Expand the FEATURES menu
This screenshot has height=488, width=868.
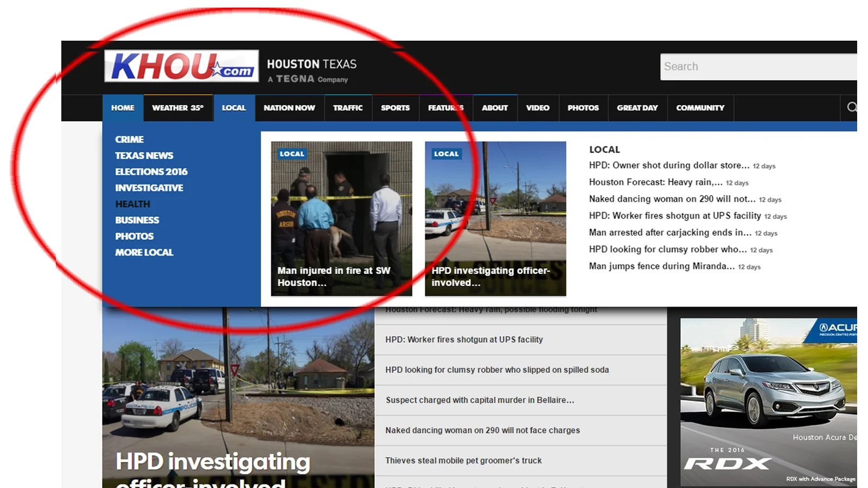pyautogui.click(x=445, y=108)
